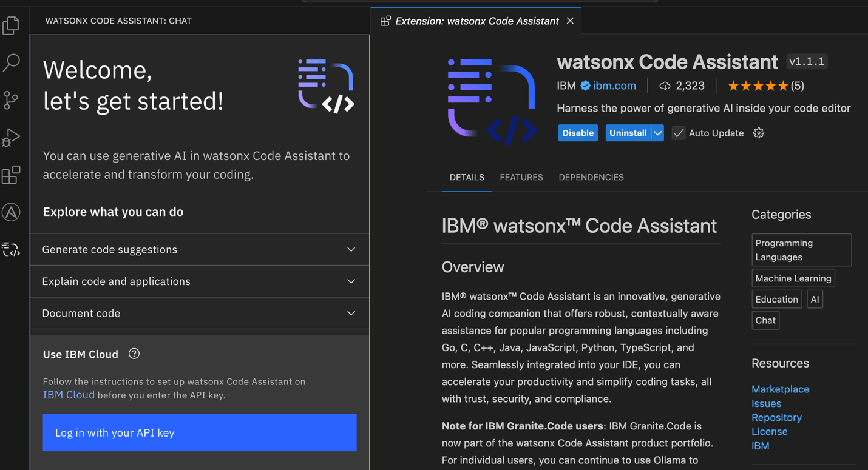Image resolution: width=868 pixels, height=470 pixels.
Task: Open the Ansible view in the activity bar
Action: pos(11,212)
